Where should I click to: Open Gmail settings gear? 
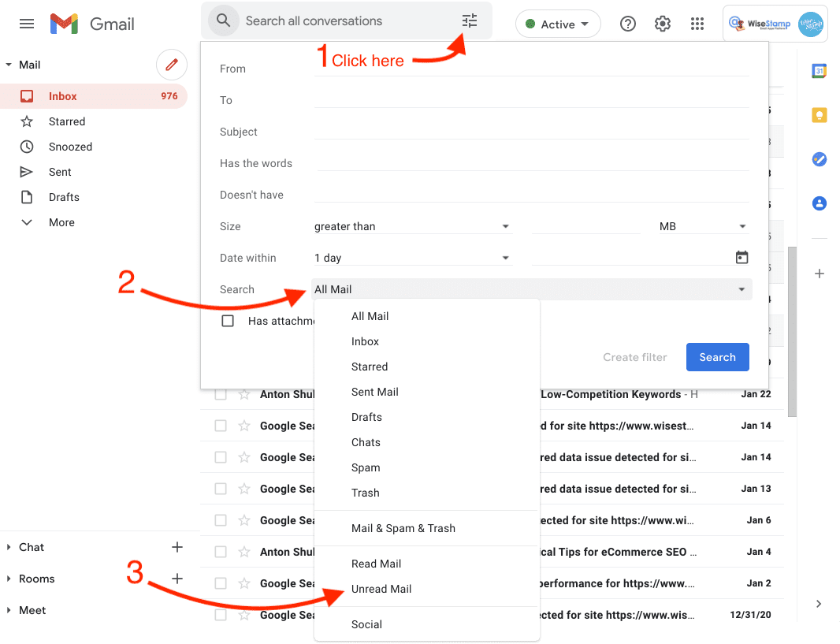coord(662,24)
